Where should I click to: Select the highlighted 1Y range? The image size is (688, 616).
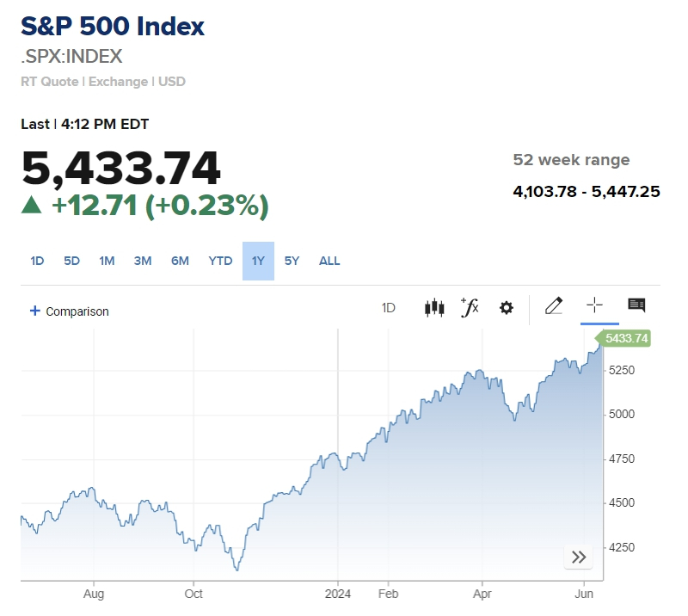tap(258, 261)
